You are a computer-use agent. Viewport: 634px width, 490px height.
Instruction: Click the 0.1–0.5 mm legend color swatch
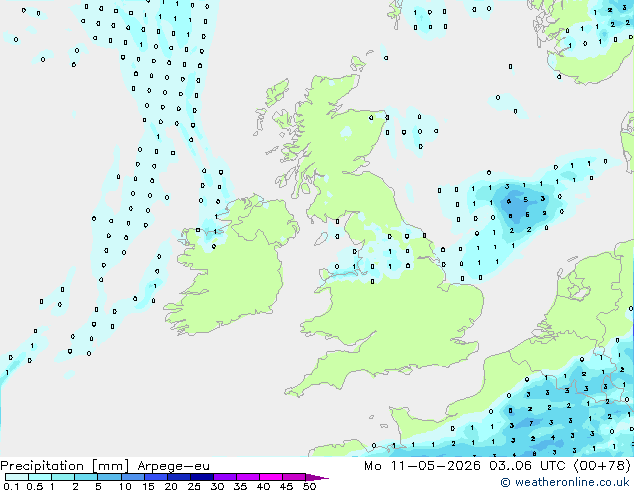17,477
